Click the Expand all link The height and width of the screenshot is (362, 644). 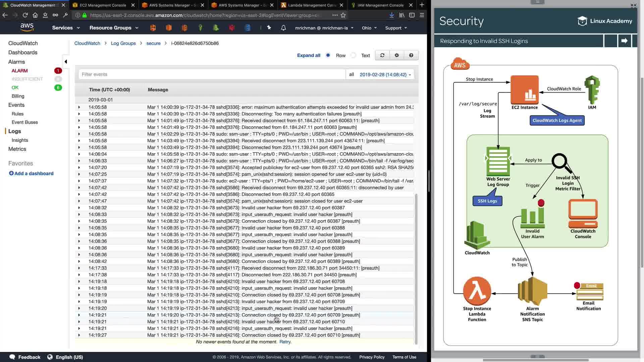coord(309,55)
